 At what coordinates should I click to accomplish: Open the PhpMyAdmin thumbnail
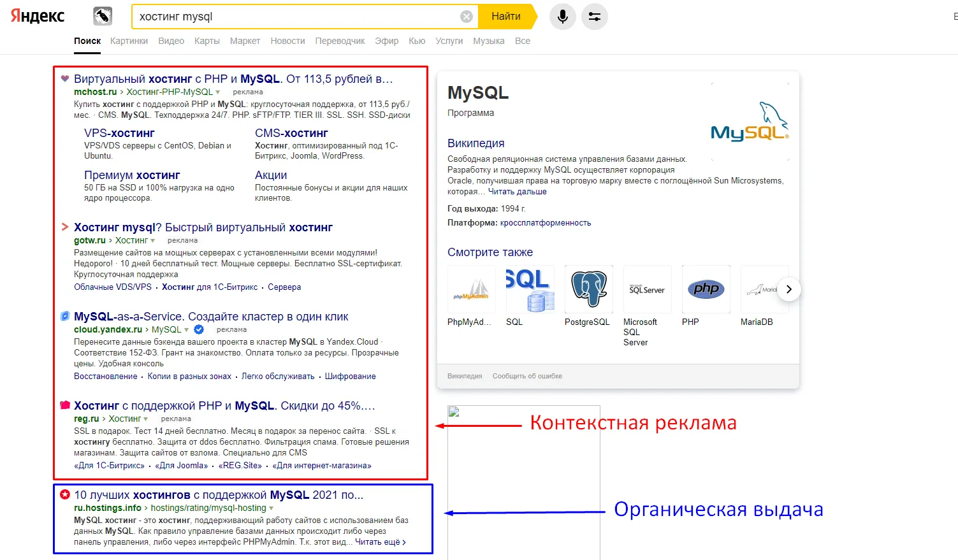471,289
